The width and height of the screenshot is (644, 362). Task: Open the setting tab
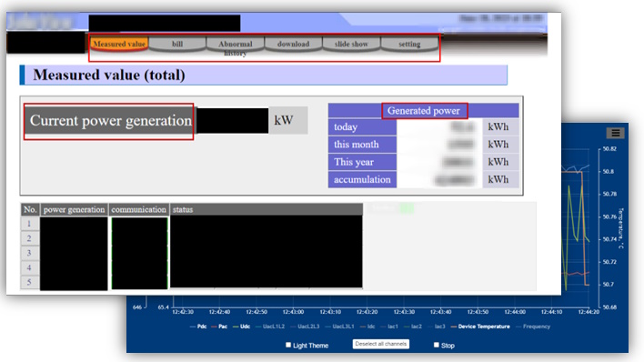click(409, 44)
